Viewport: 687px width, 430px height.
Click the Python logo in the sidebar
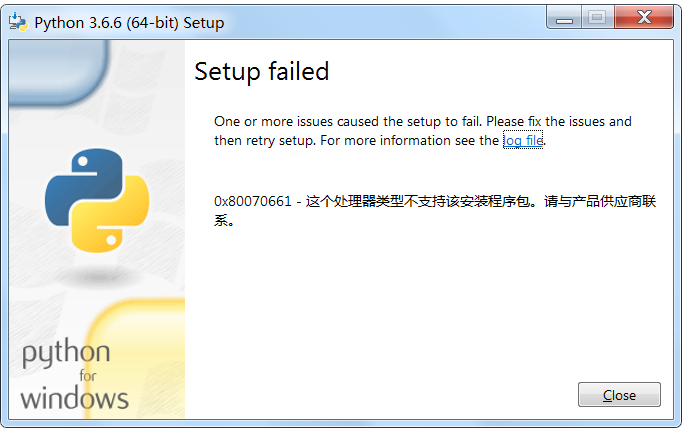coord(97,200)
